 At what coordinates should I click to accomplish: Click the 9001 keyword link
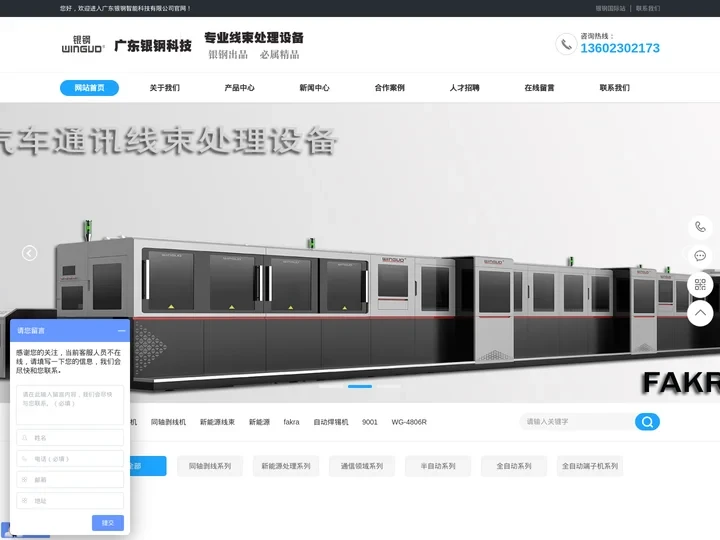click(370, 422)
